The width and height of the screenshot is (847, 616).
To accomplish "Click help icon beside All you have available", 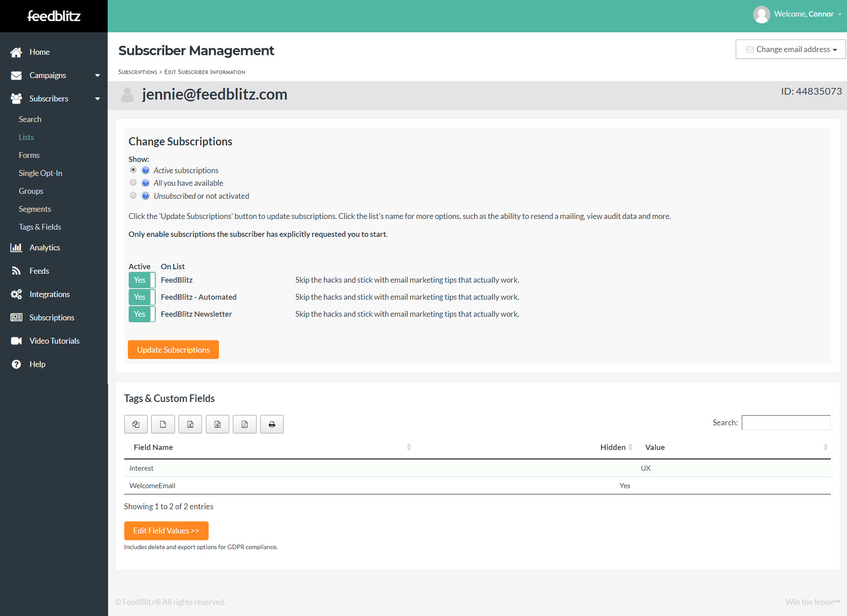I will pyautogui.click(x=145, y=183).
